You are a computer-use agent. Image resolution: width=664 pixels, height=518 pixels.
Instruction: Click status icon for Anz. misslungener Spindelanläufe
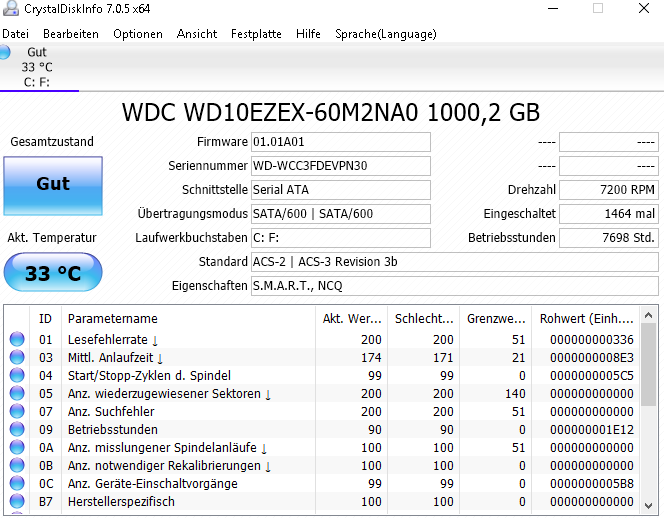[17, 447]
